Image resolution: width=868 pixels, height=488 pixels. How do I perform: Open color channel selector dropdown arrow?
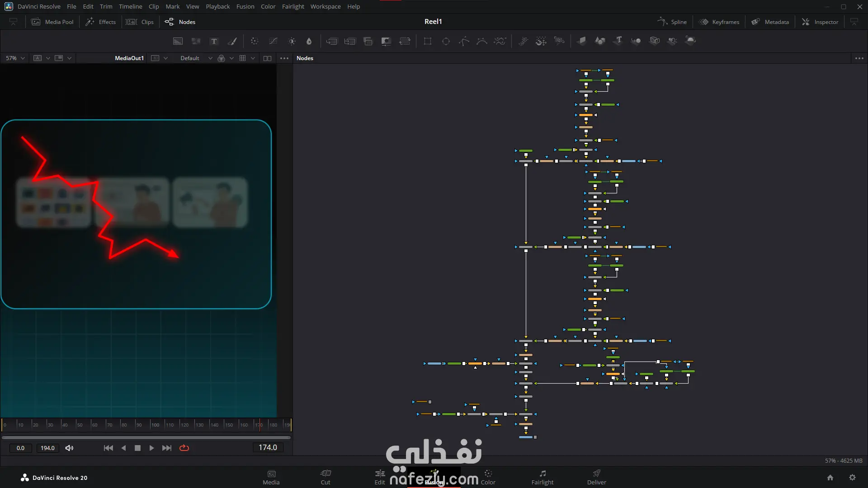coord(231,58)
